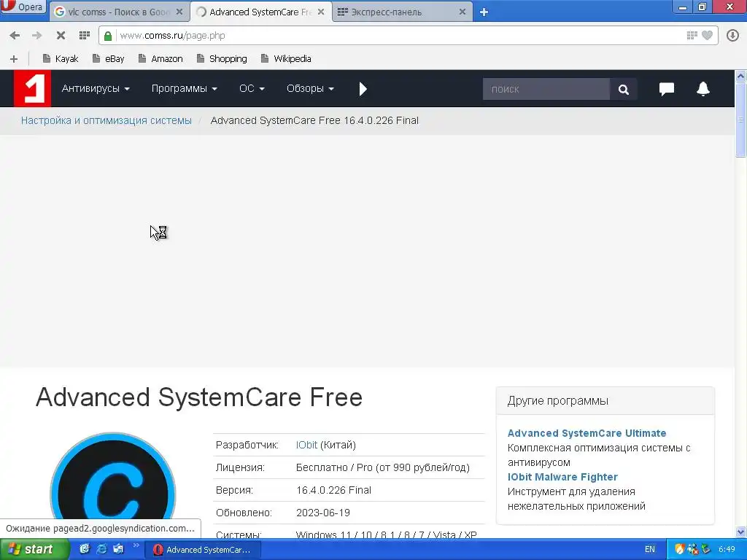The width and height of the screenshot is (747, 560).
Task: Click the heart bookmark icon in address bar
Action: [708, 35]
